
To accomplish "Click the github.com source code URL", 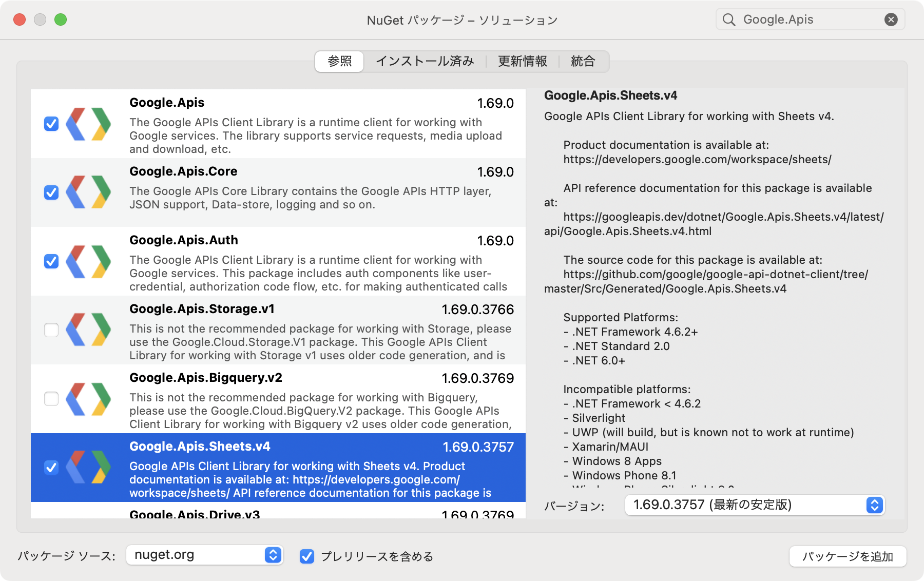I will pyautogui.click(x=706, y=281).
